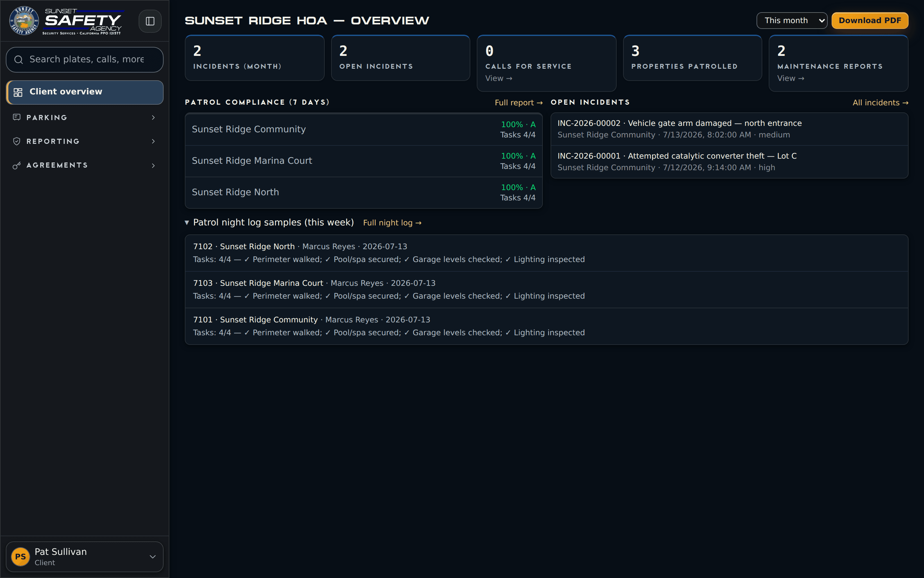This screenshot has height=578, width=924.
Task: Collapse the sidebar with the panel toggle icon
Action: [x=150, y=21]
